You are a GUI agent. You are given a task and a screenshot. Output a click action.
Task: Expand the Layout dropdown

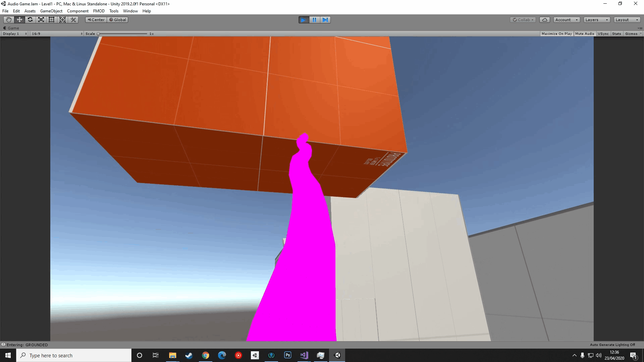click(627, 20)
